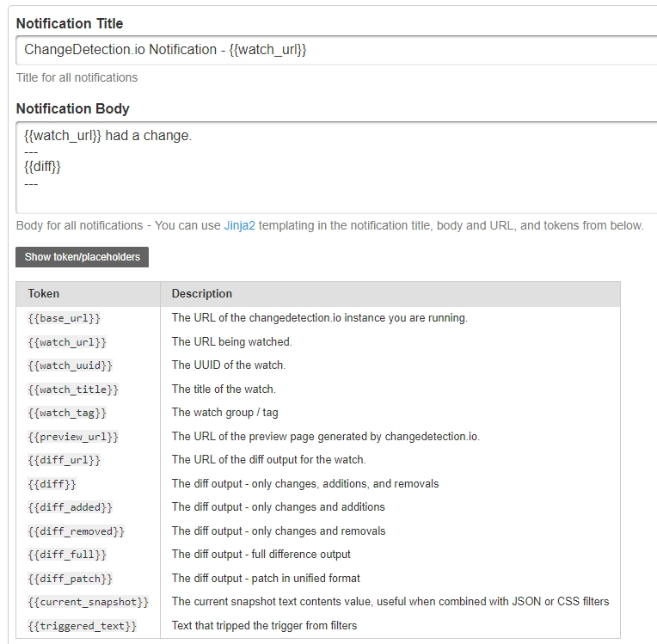The height and width of the screenshot is (644, 657).
Task: Click the {{diff_full}} token
Action: point(67,555)
